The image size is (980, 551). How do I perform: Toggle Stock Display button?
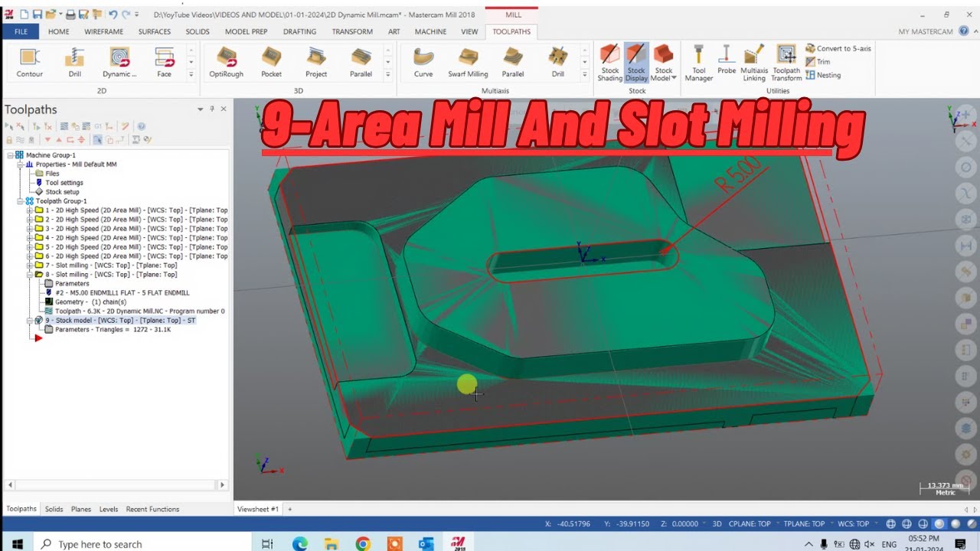tap(636, 63)
